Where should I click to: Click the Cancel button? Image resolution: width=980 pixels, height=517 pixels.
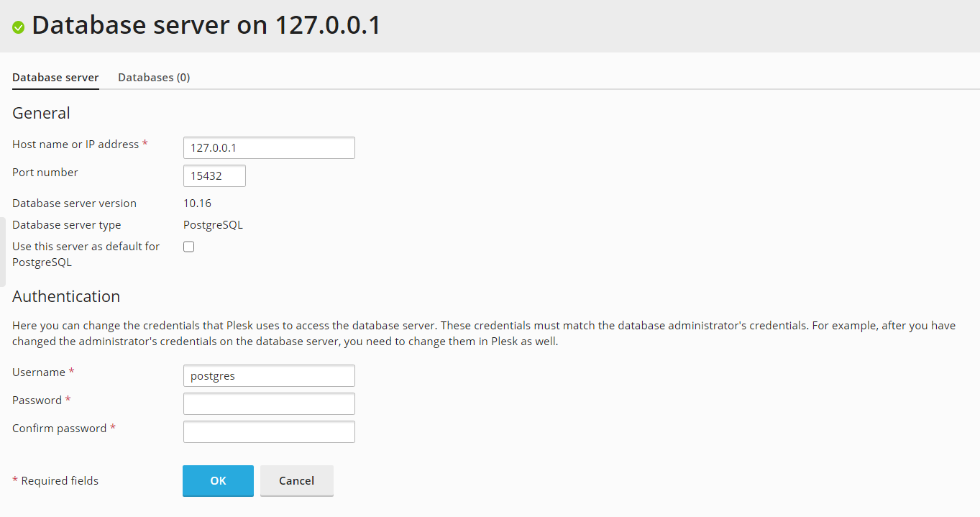(296, 480)
